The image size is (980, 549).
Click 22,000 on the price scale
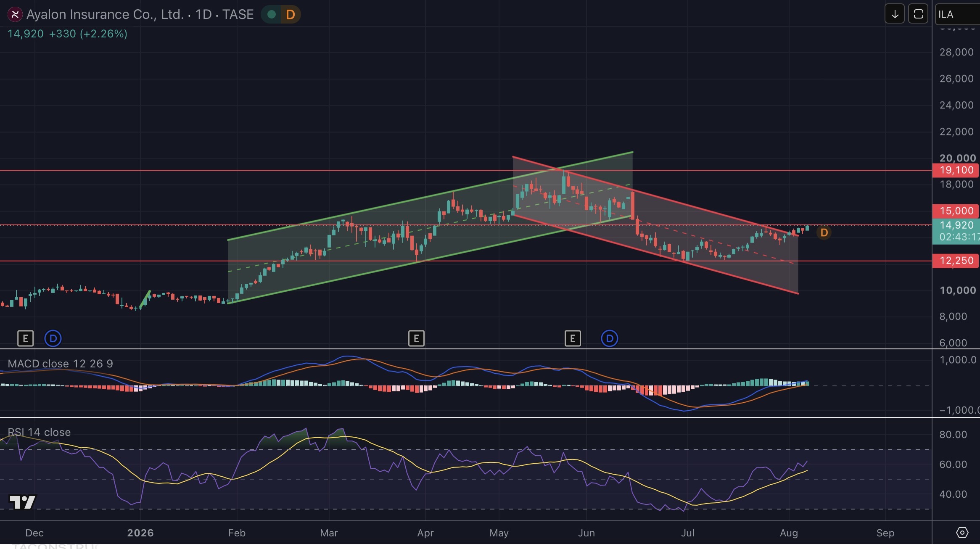tap(956, 132)
